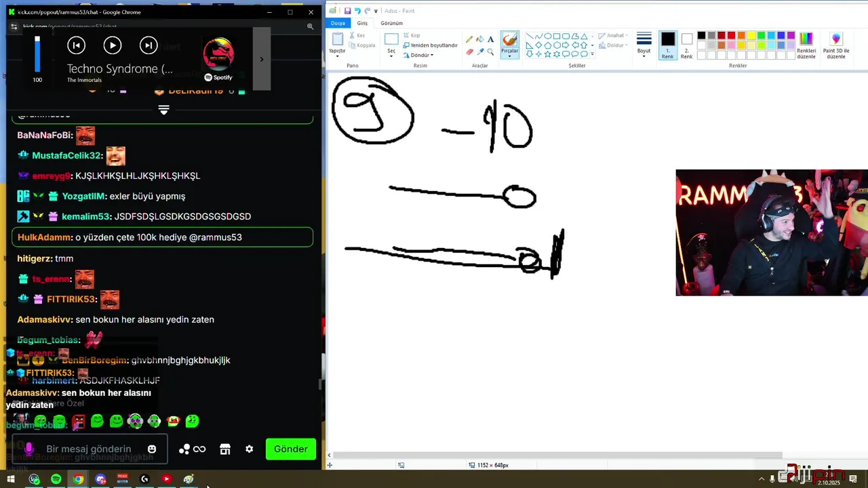Image resolution: width=868 pixels, height=488 pixels.
Task: Open the Dosya file menu
Action: [x=338, y=23]
